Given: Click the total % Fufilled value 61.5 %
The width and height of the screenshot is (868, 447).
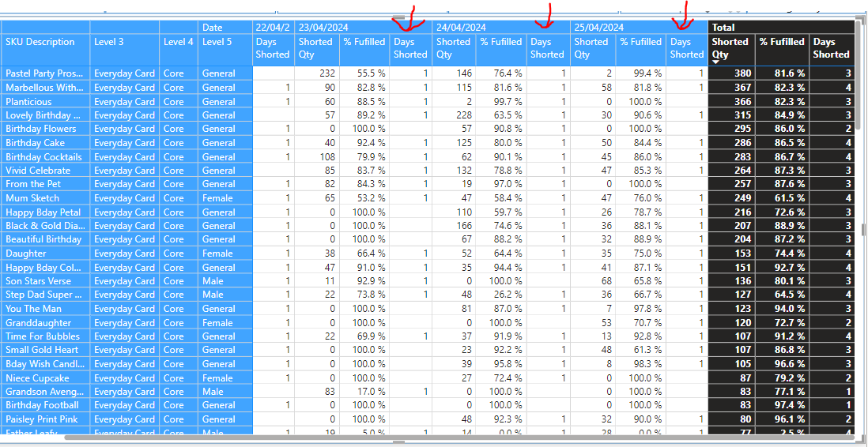Looking at the screenshot, I should pos(790,198).
